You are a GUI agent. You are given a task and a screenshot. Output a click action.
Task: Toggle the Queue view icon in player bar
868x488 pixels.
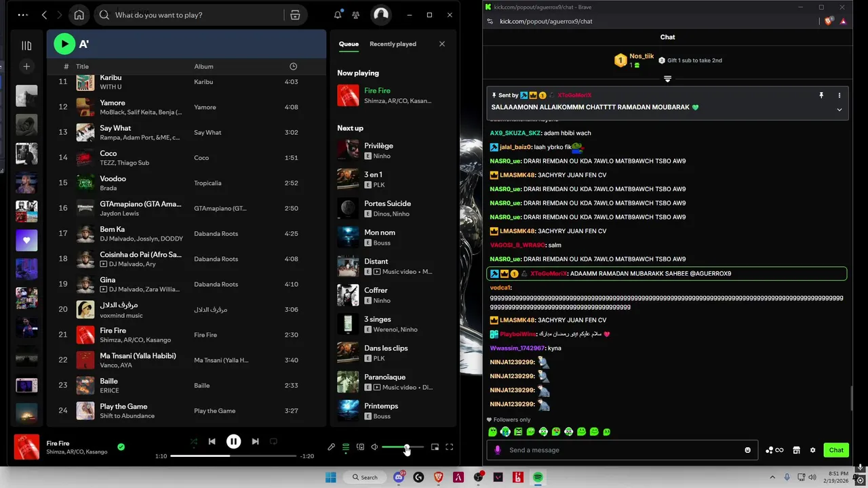(346, 447)
